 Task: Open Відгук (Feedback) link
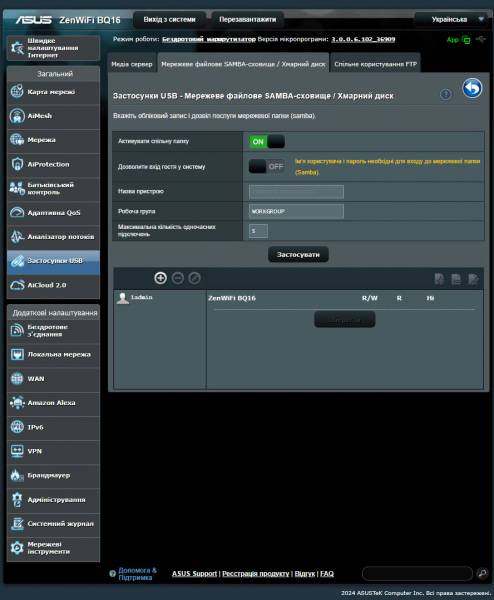(x=305, y=574)
